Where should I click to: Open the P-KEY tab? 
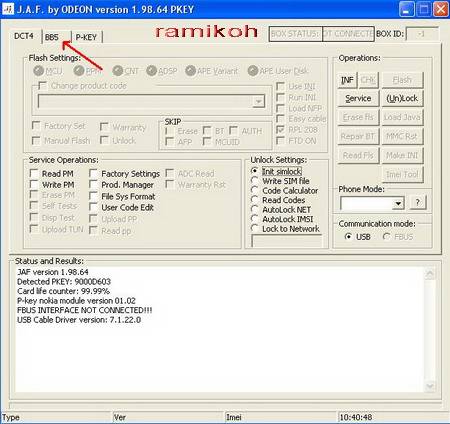[x=86, y=37]
